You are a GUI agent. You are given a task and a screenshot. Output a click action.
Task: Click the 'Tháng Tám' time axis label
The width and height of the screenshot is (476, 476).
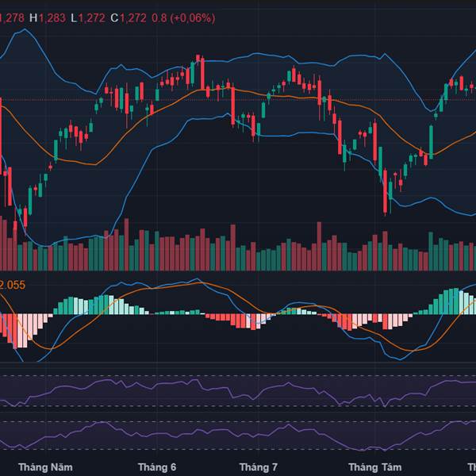click(375, 467)
